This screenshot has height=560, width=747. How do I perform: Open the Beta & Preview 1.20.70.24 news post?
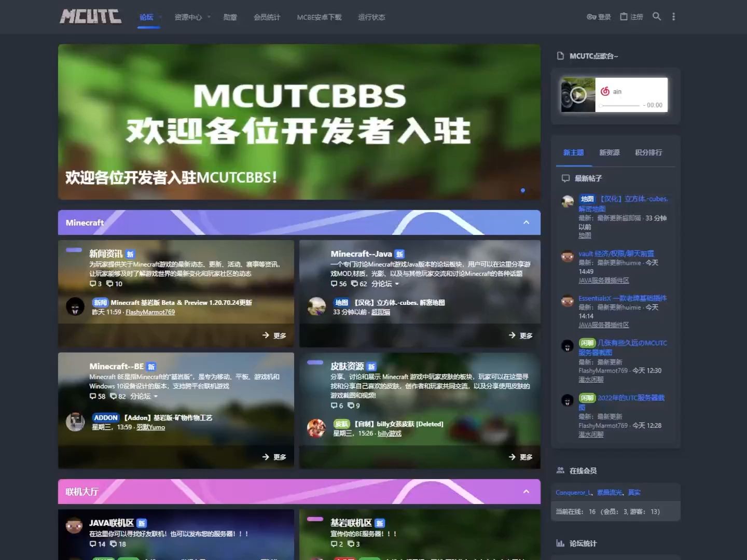coord(181,302)
